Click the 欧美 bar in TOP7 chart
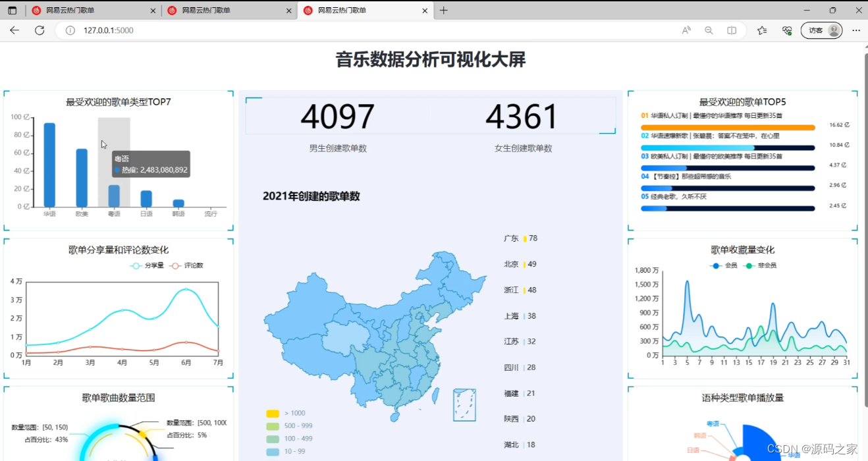This screenshot has height=461, width=868. [x=82, y=178]
